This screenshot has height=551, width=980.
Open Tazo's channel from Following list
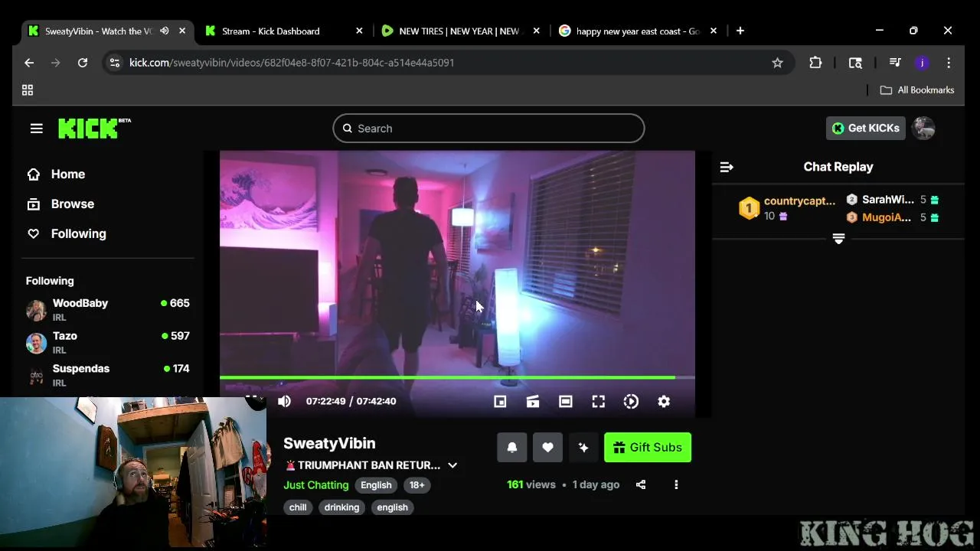coord(108,342)
